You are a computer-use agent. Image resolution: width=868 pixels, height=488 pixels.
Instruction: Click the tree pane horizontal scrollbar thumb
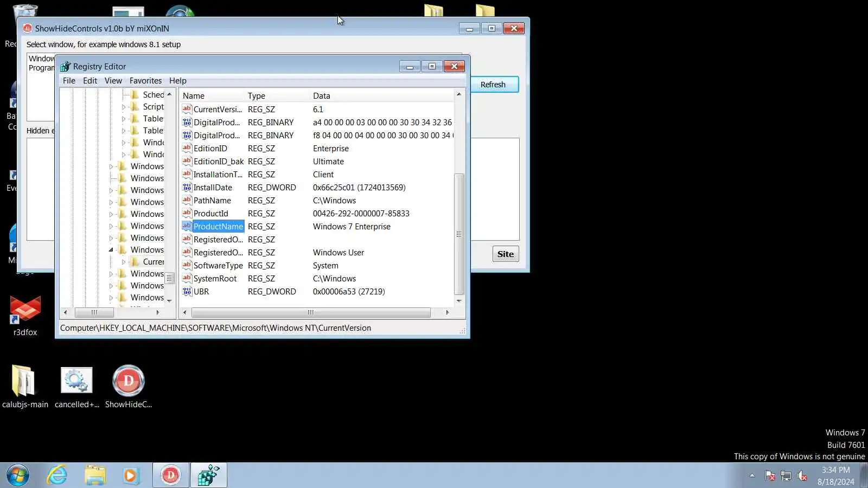(x=94, y=312)
